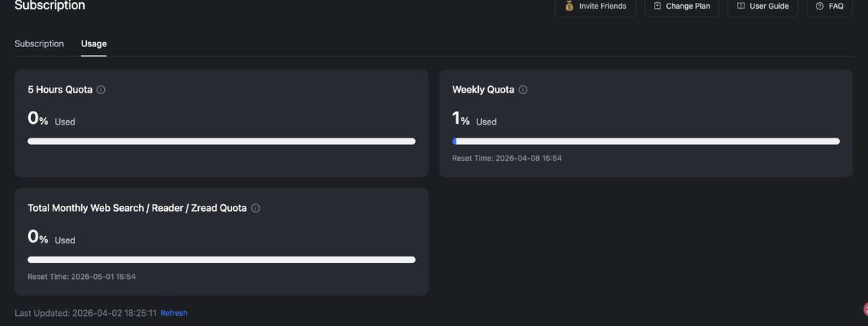Click the 1% Used value in Weekly Quota
868x326 pixels.
[475, 119]
